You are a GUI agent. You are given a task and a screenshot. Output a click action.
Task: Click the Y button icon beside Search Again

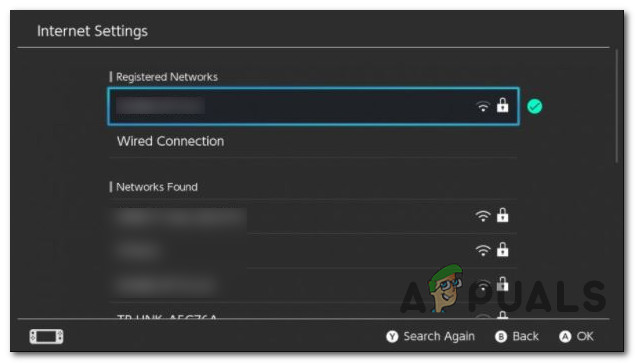click(392, 337)
